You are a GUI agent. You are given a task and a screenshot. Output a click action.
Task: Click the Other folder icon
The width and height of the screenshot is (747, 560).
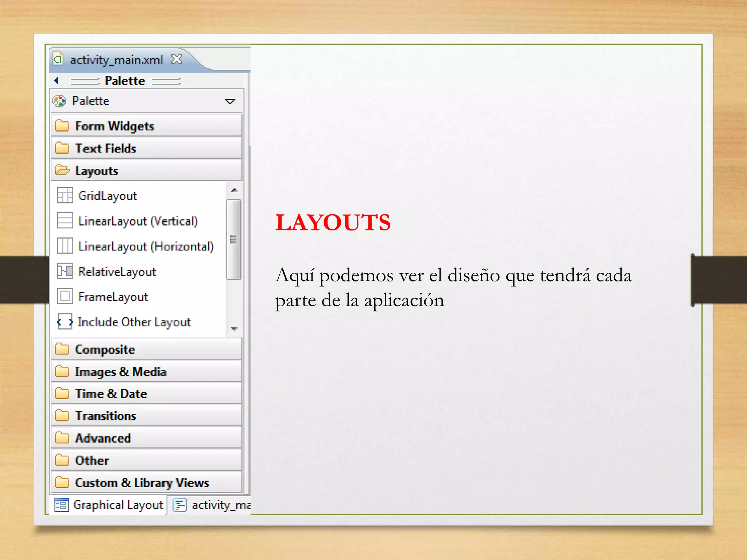pos(62,460)
